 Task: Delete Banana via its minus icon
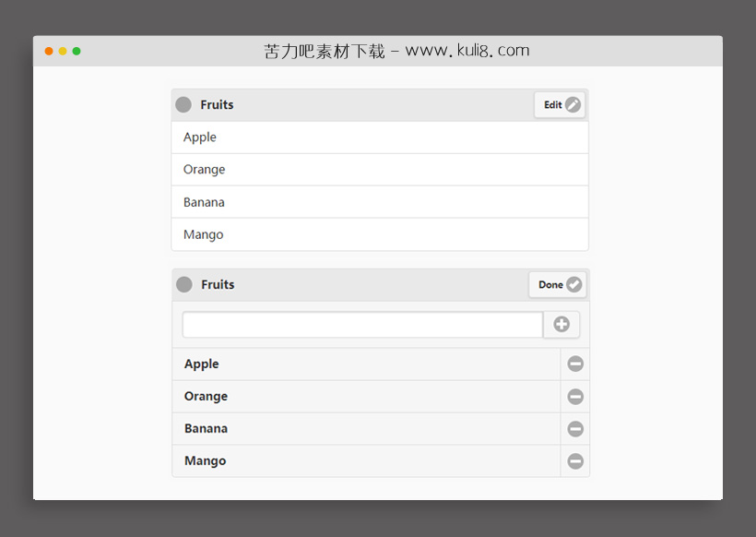click(575, 428)
